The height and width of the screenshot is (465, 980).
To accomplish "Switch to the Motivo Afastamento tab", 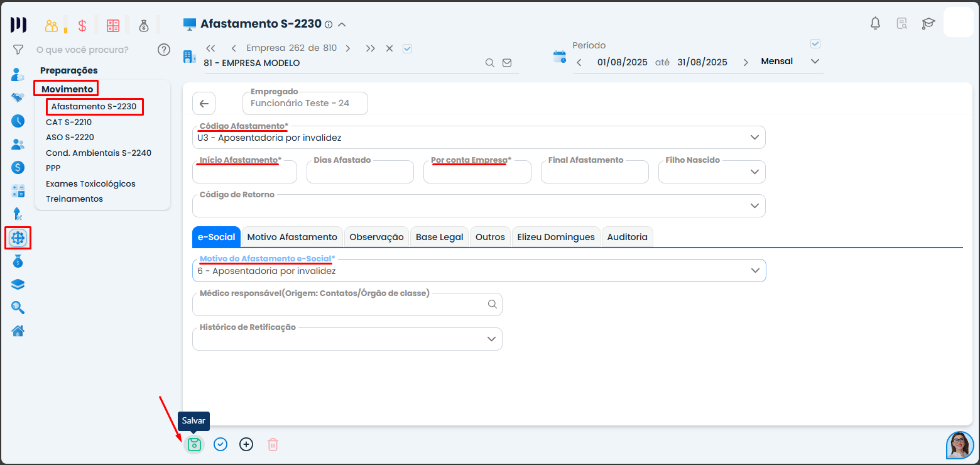I will (292, 237).
